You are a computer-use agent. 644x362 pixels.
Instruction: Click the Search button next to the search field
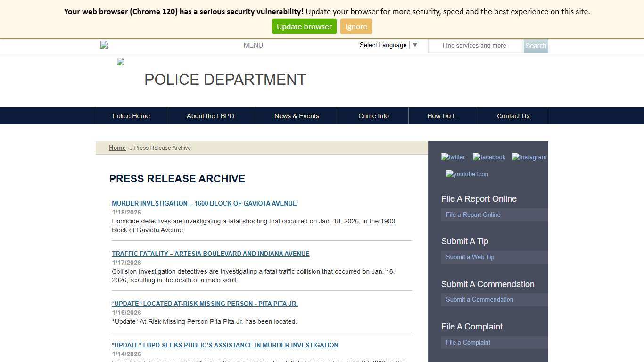coord(536,45)
